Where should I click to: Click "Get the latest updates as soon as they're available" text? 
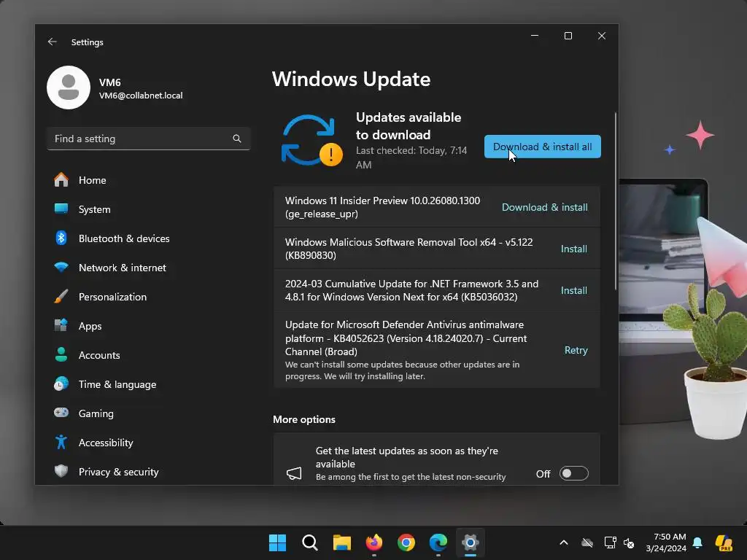407,457
